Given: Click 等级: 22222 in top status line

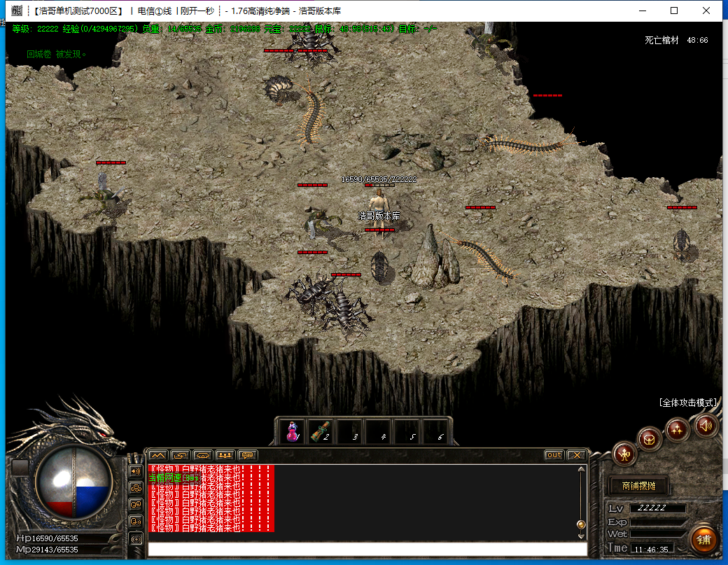Looking at the screenshot, I should (x=35, y=29).
